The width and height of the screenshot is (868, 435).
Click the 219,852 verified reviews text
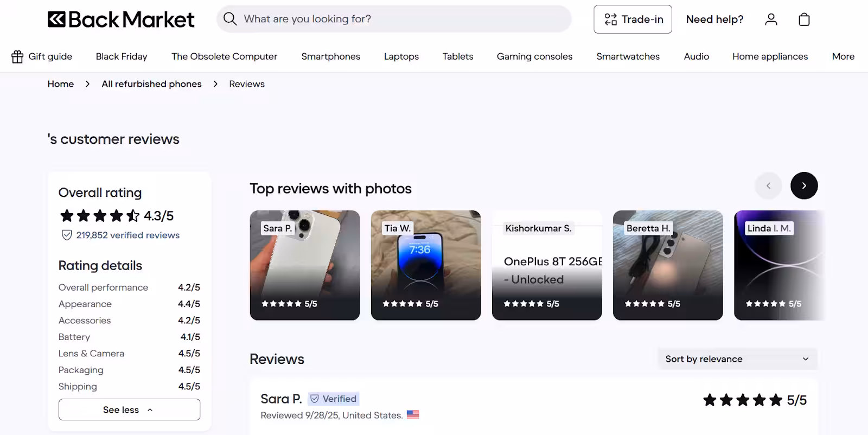point(127,235)
